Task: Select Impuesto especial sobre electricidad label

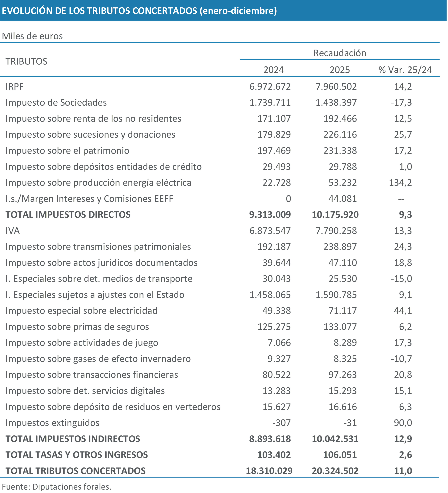Action: tap(82, 311)
